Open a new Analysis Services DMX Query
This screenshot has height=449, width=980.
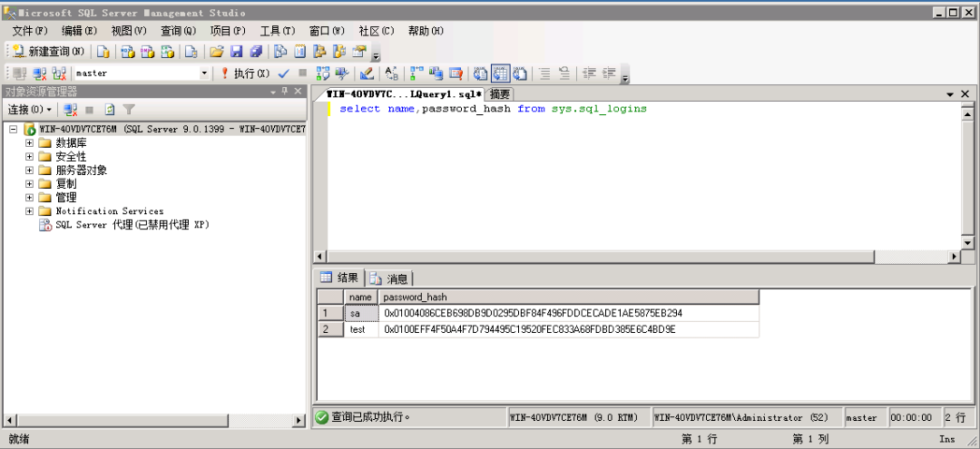[147, 52]
